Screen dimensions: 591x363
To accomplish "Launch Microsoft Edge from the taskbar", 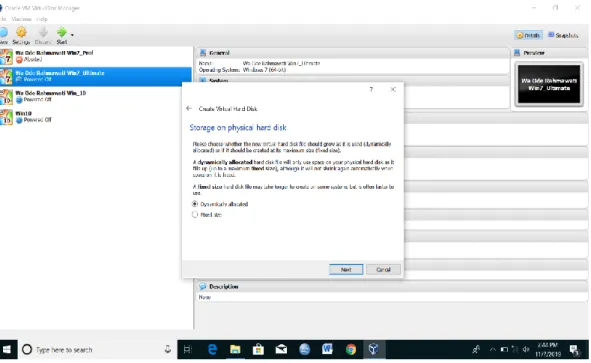I will [212, 350].
